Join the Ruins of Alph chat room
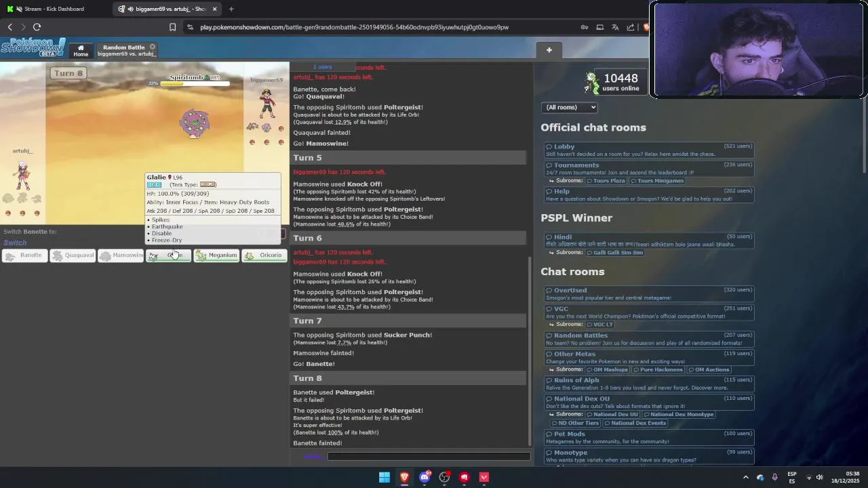Viewport: 868px width, 488px height. [650, 384]
